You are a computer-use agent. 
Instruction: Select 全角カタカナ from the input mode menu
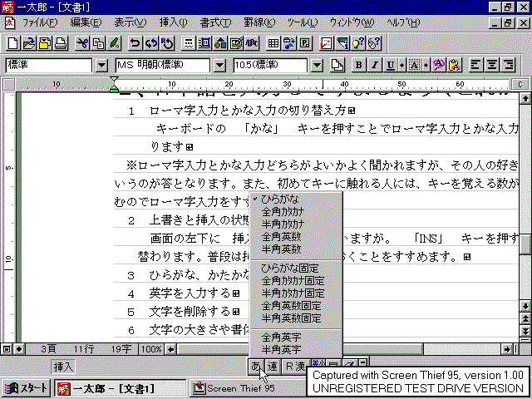pos(296,212)
